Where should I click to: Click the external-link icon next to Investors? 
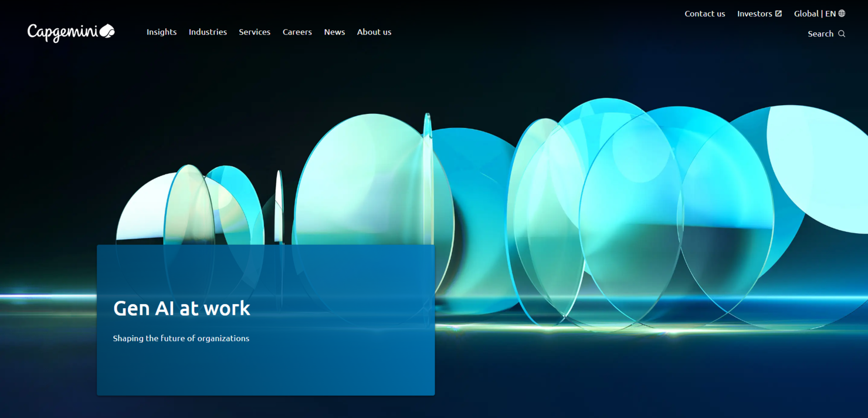point(779,14)
